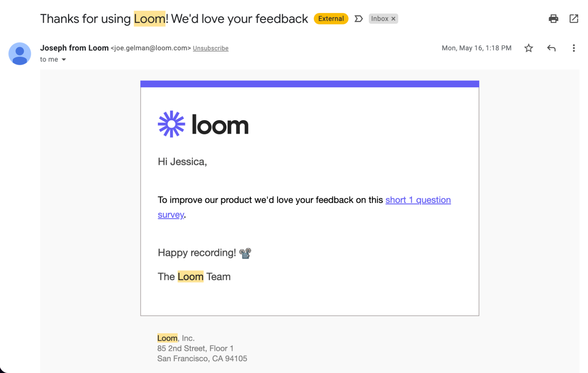This screenshot has height=373, width=588.
Task: Expand the "to me" recipient details
Action: (64, 59)
